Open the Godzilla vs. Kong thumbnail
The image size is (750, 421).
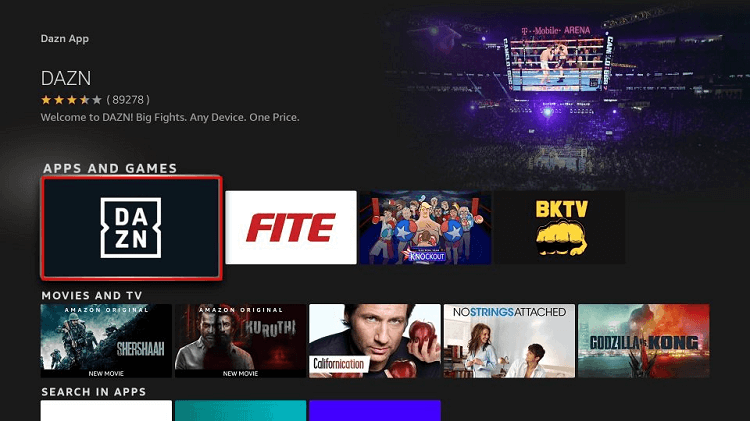[644, 341]
